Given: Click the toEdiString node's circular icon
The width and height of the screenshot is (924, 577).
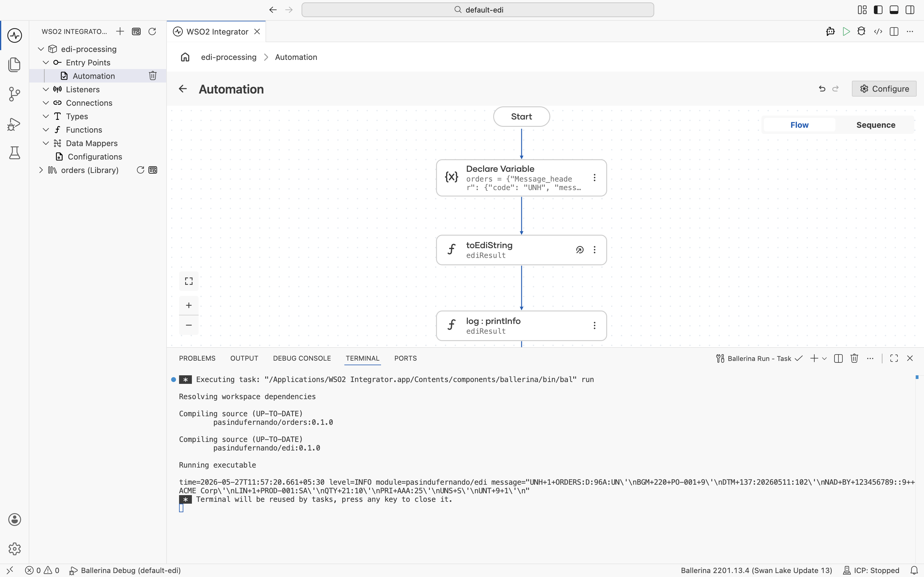Looking at the screenshot, I should [x=580, y=250].
